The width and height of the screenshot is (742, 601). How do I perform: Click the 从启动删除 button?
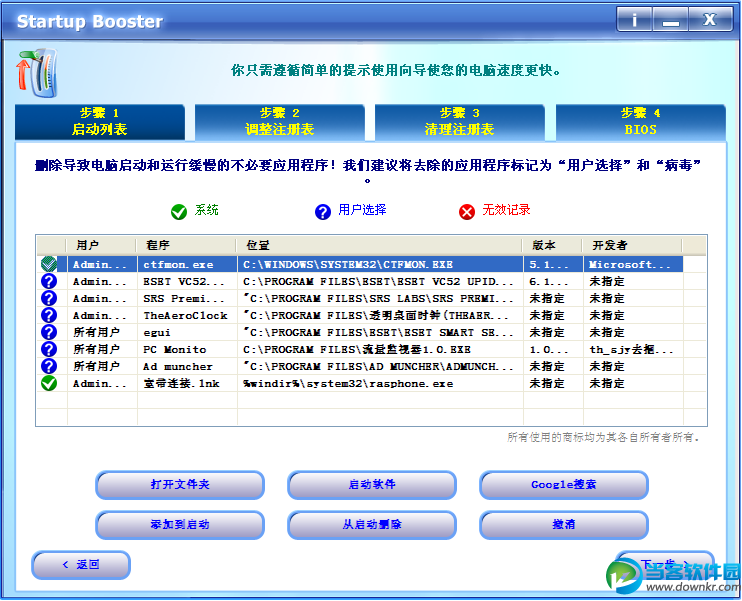[x=372, y=525]
